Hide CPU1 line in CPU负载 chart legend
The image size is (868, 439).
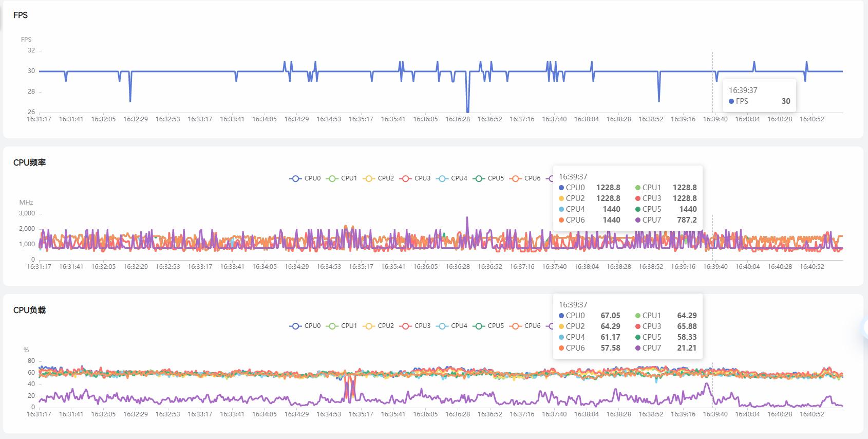pyautogui.click(x=342, y=326)
